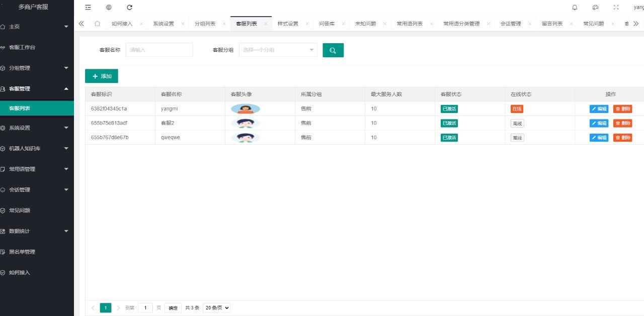The width and height of the screenshot is (644, 316).
Task: Collapse the 客服管理 sidebar menu
Action: click(37, 88)
